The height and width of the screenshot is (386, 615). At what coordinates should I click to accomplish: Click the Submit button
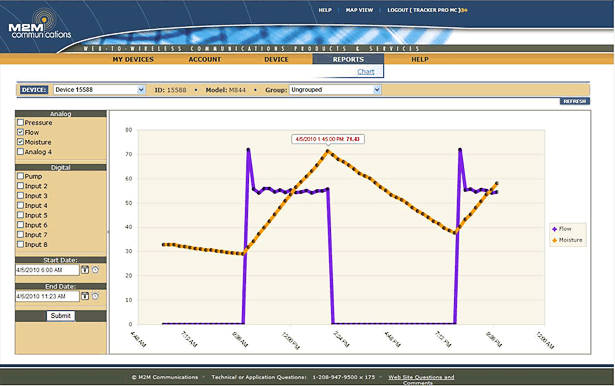coord(60,316)
